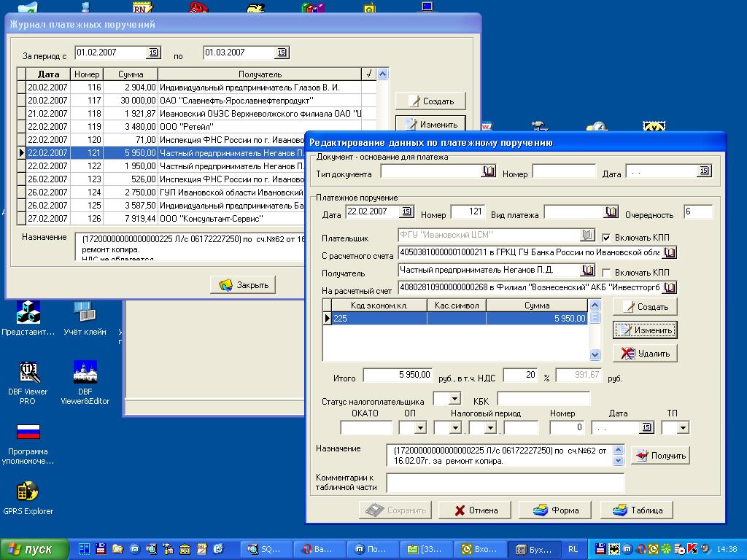
Task: Uncheck Включать КПП for Плательщик
Action: point(606,237)
